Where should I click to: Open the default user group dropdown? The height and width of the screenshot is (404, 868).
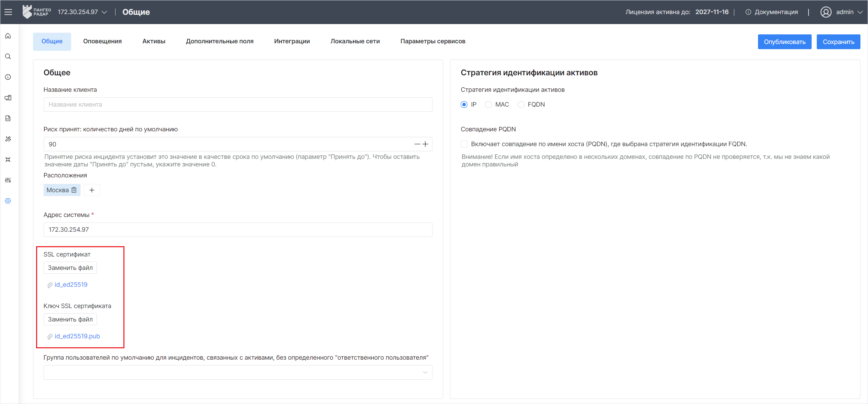tap(238, 372)
